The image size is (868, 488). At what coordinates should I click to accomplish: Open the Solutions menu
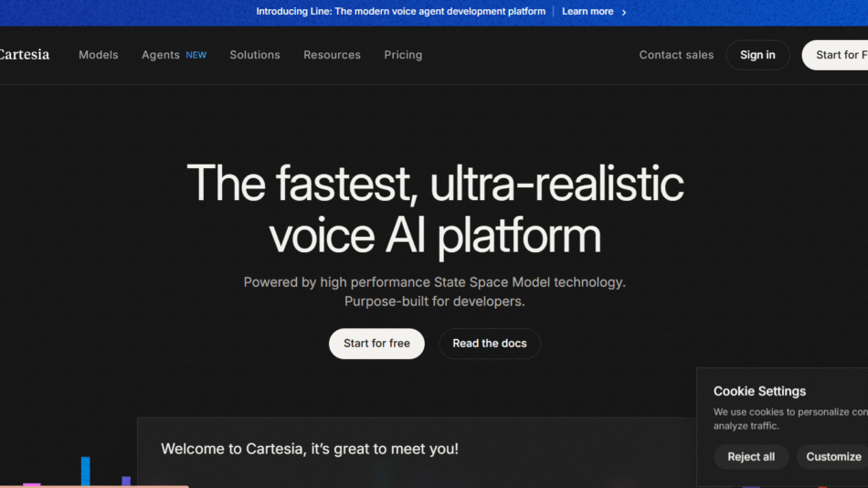(x=255, y=55)
